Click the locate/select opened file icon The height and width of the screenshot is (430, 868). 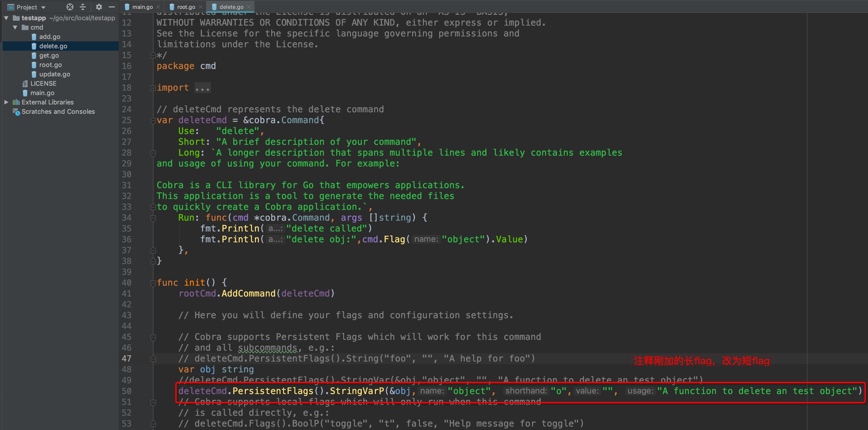[x=70, y=7]
